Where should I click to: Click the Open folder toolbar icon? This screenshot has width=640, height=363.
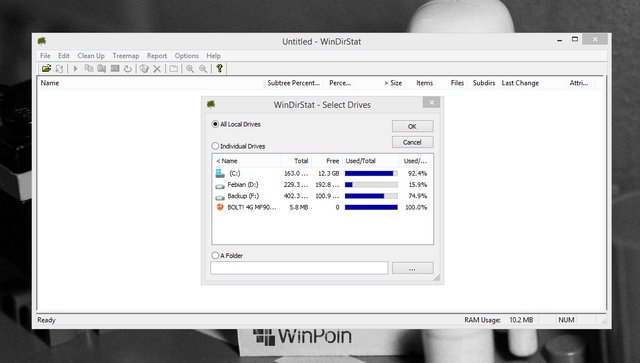tap(47, 68)
